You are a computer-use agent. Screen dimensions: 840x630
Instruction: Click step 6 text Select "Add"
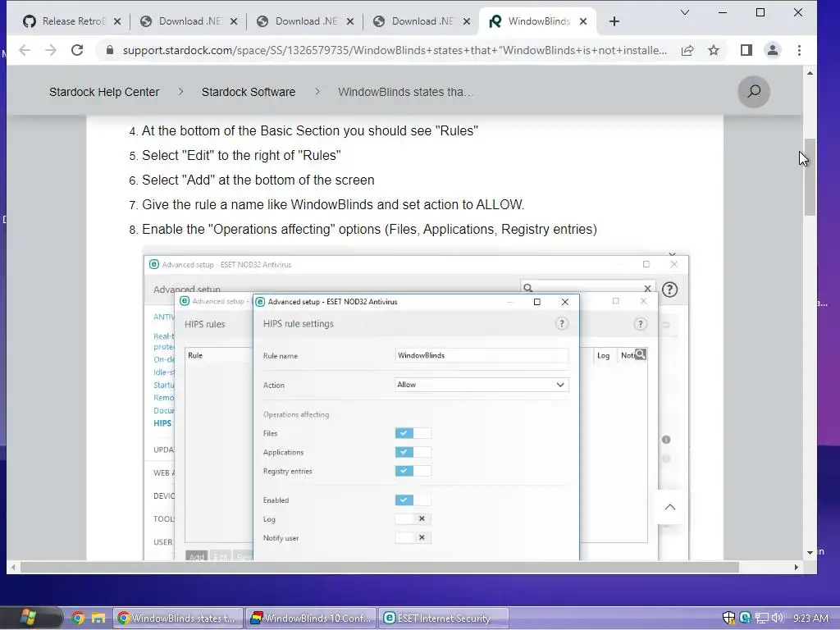(x=258, y=180)
